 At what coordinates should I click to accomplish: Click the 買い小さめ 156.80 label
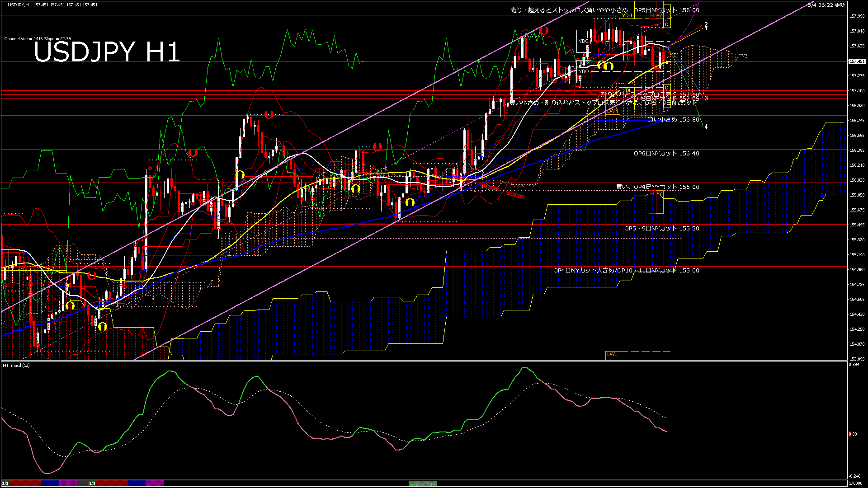point(673,120)
